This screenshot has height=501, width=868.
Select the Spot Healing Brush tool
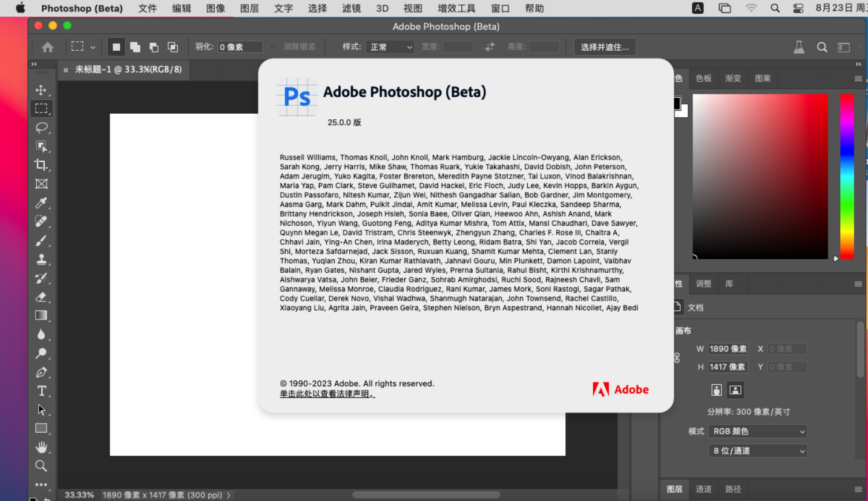tap(41, 221)
